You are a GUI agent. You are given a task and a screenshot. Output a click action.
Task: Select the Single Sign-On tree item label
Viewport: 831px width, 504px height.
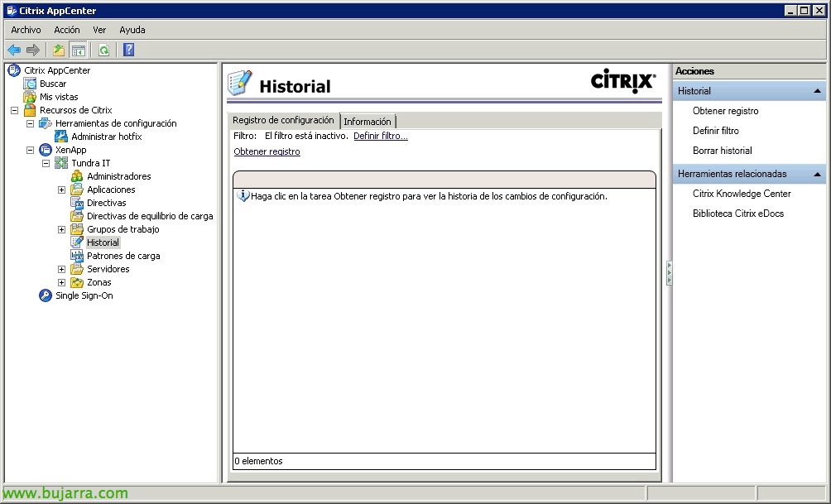84,295
